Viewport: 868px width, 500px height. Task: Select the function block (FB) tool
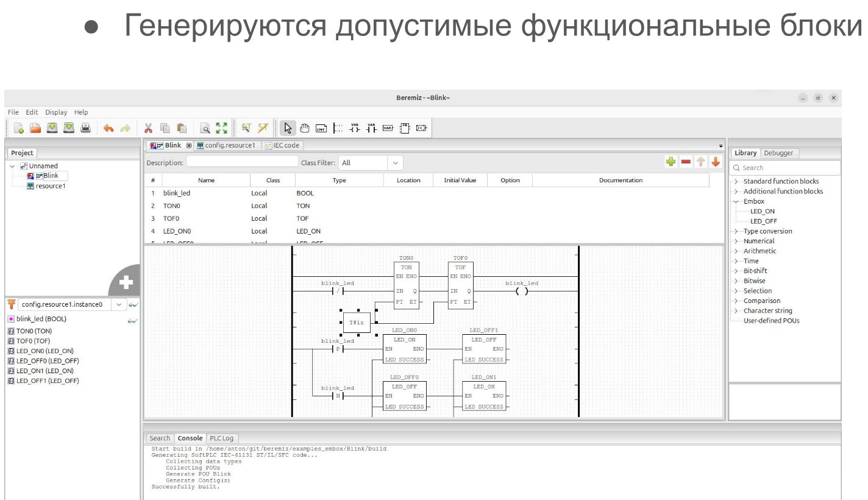404,128
